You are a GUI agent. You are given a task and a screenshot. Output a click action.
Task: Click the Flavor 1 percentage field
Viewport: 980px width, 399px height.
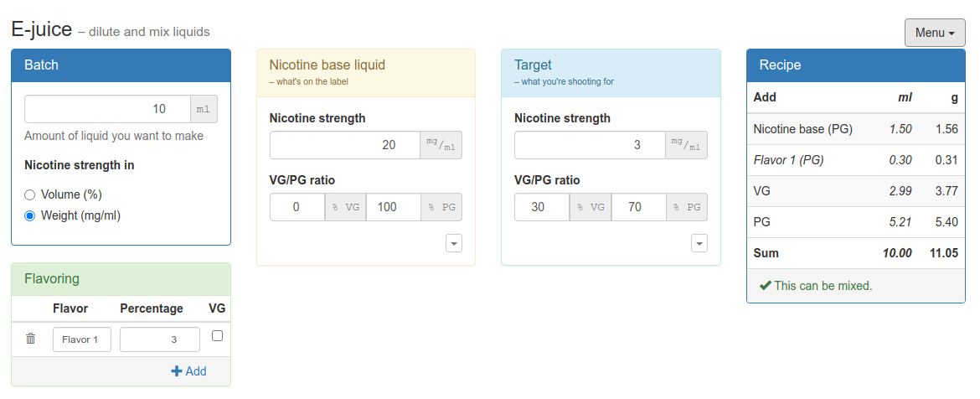159,339
